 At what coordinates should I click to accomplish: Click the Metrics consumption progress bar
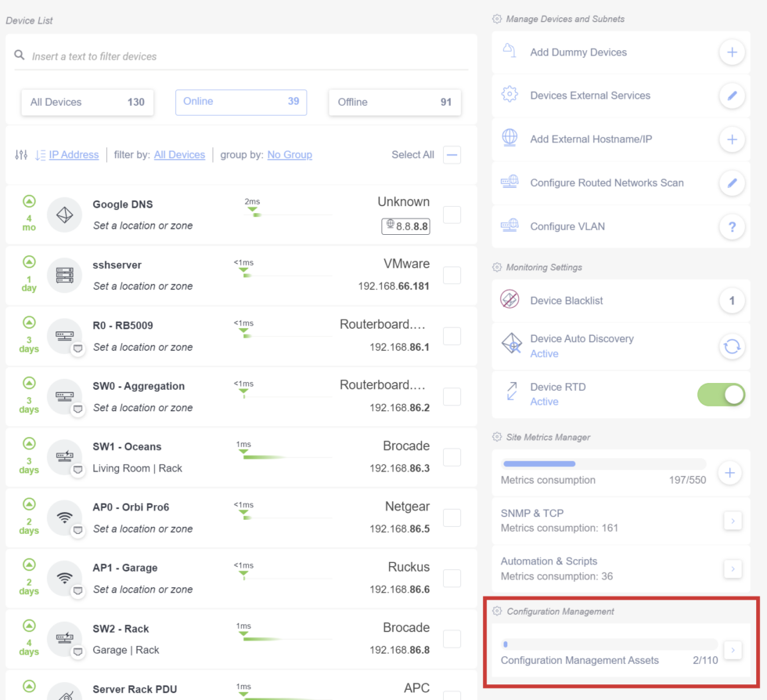[x=603, y=464]
